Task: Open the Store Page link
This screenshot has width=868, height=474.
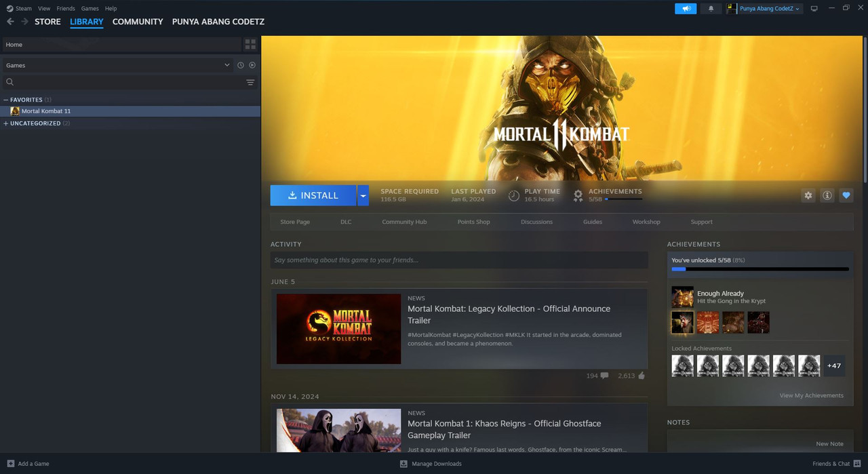Action: click(x=295, y=222)
